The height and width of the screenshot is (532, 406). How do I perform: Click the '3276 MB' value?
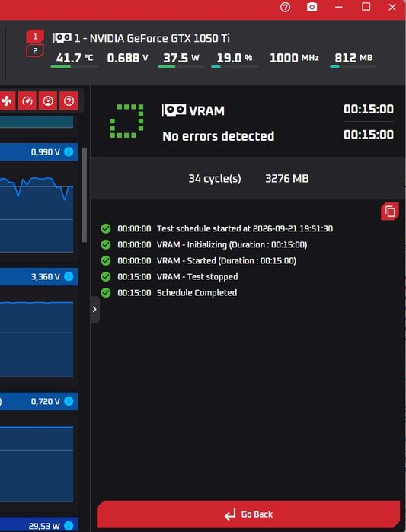coord(287,178)
